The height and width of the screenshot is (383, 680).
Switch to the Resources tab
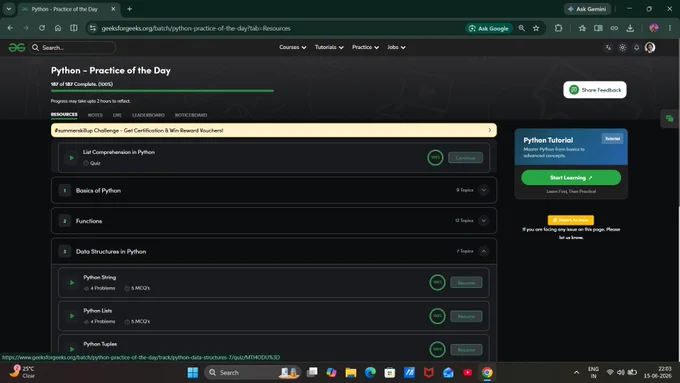pos(64,115)
